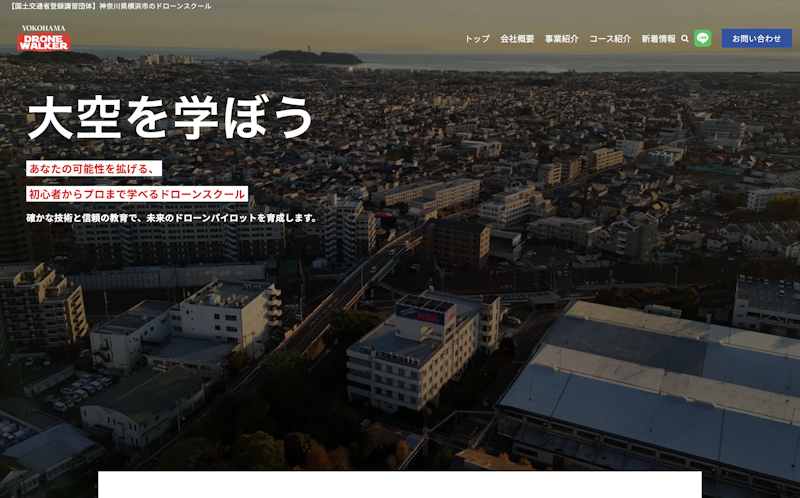Click the 大空を学ぼう headline
Viewport: 800px width, 498px height.
170,118
